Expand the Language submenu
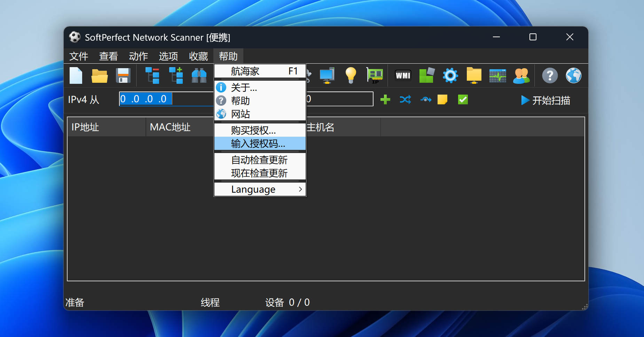The height and width of the screenshot is (337, 644). 259,190
